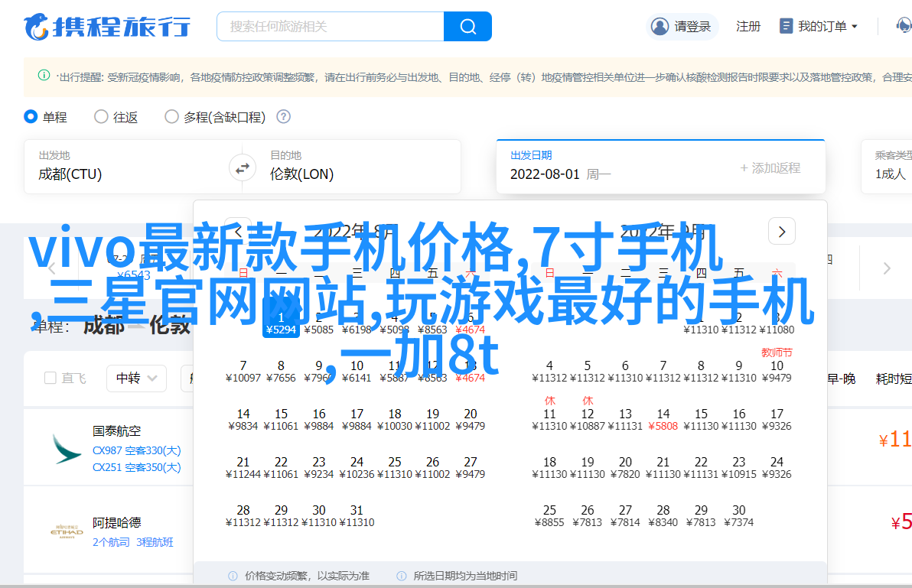This screenshot has height=588, width=912.
Task: Select August 28 priced ¥11312
Action: (x=243, y=516)
